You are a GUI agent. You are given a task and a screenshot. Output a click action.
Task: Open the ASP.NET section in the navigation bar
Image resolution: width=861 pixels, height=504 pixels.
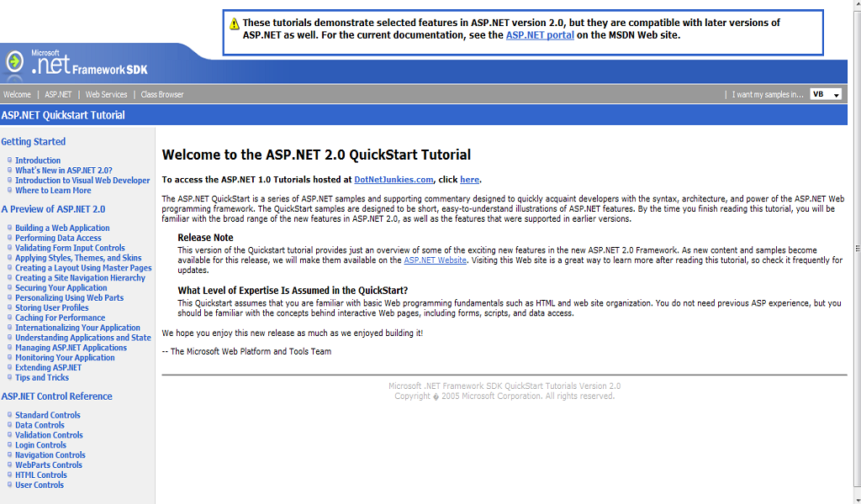click(57, 94)
